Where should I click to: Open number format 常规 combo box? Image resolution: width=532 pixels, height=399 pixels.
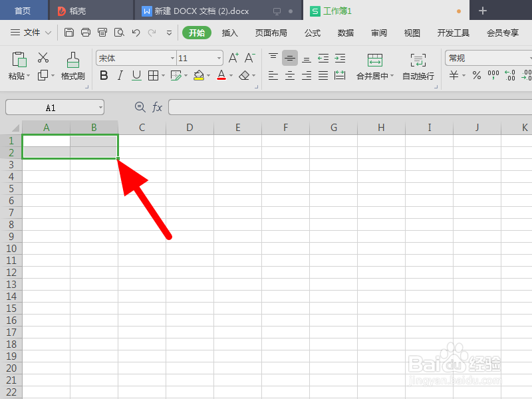tap(488, 59)
